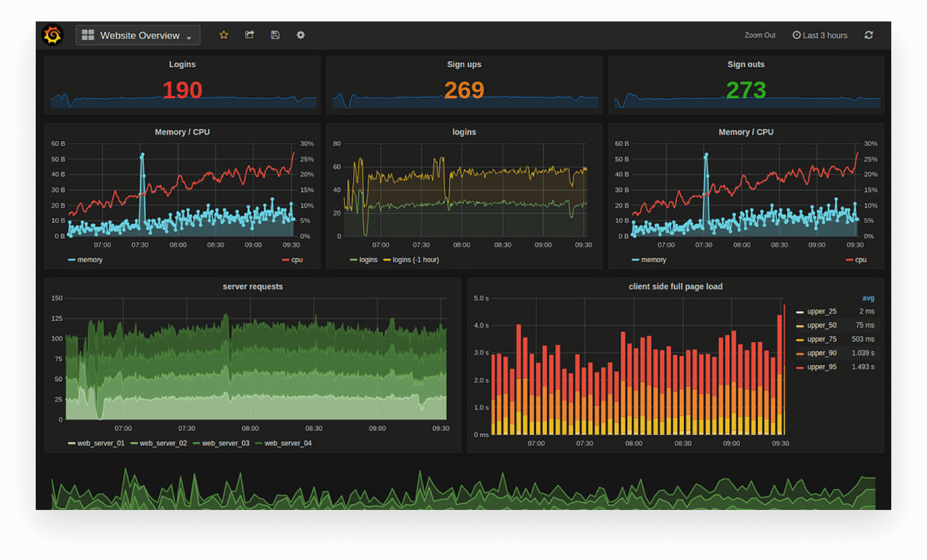
Task: Click the avg column header in page load legend
Action: pos(868,298)
